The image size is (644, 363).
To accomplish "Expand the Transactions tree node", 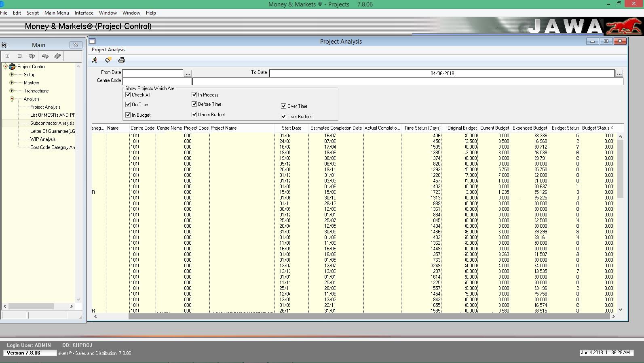I will [12, 91].
